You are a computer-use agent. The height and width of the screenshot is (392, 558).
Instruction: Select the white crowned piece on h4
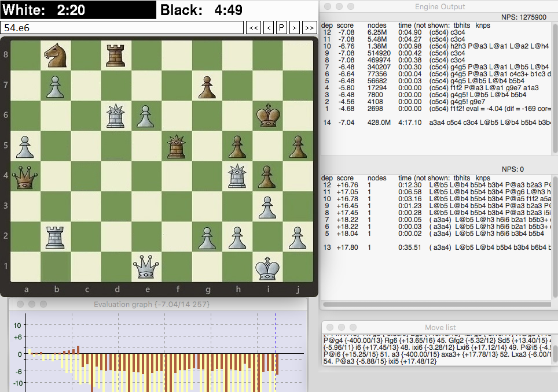point(237,177)
